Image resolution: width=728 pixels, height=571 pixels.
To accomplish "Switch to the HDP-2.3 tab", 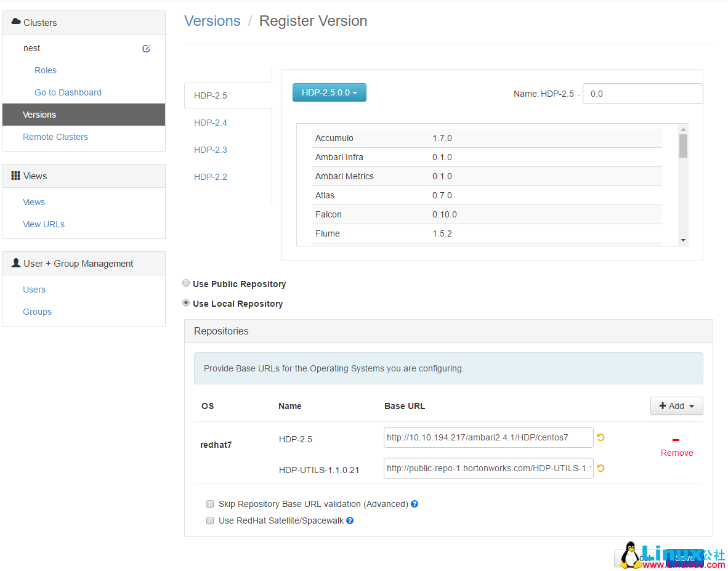I will click(x=211, y=150).
